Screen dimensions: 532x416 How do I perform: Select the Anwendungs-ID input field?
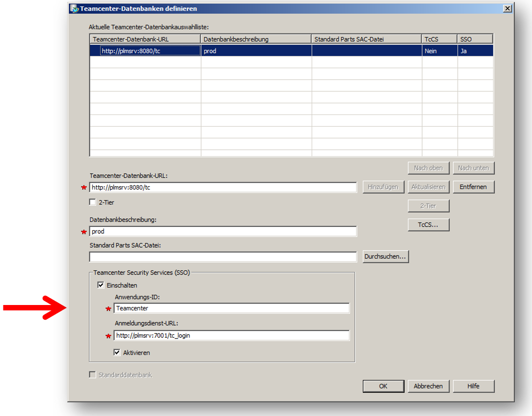[232, 308]
